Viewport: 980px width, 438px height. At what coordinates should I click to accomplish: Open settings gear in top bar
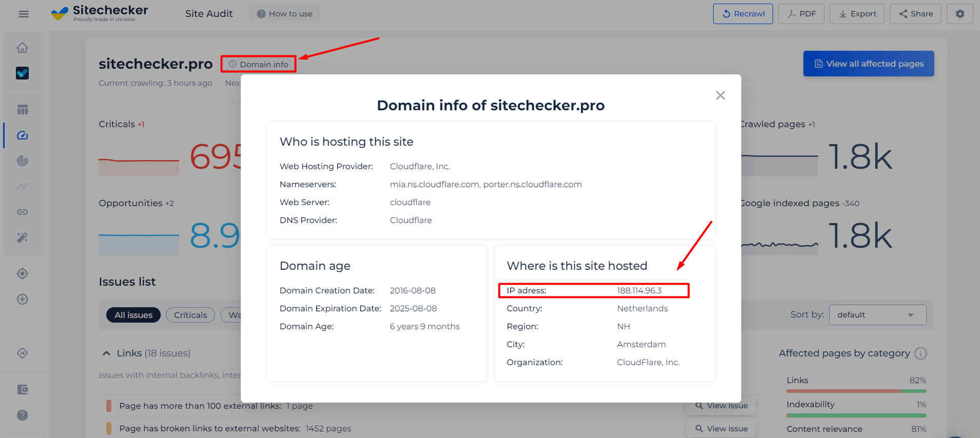click(x=960, y=14)
